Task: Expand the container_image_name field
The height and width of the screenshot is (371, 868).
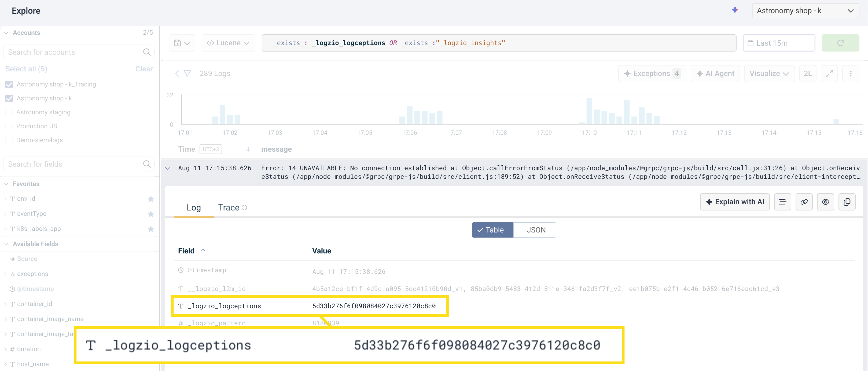Action: coord(5,319)
